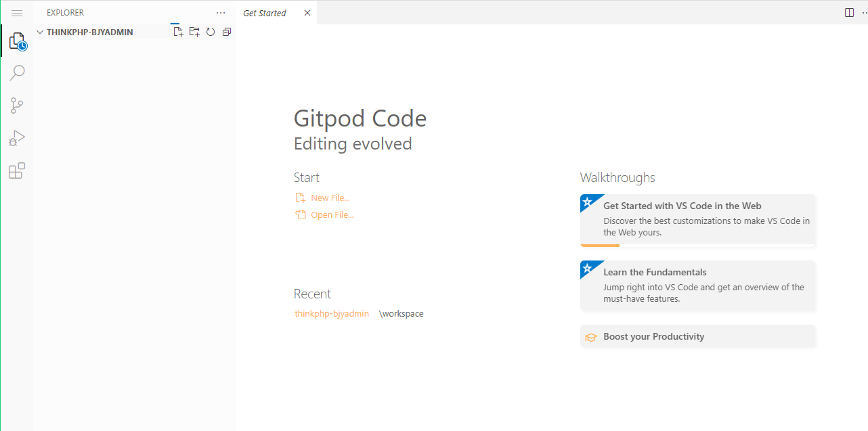Open the Source Control branch icon
Viewport: 868px width, 431px height.
(17, 106)
